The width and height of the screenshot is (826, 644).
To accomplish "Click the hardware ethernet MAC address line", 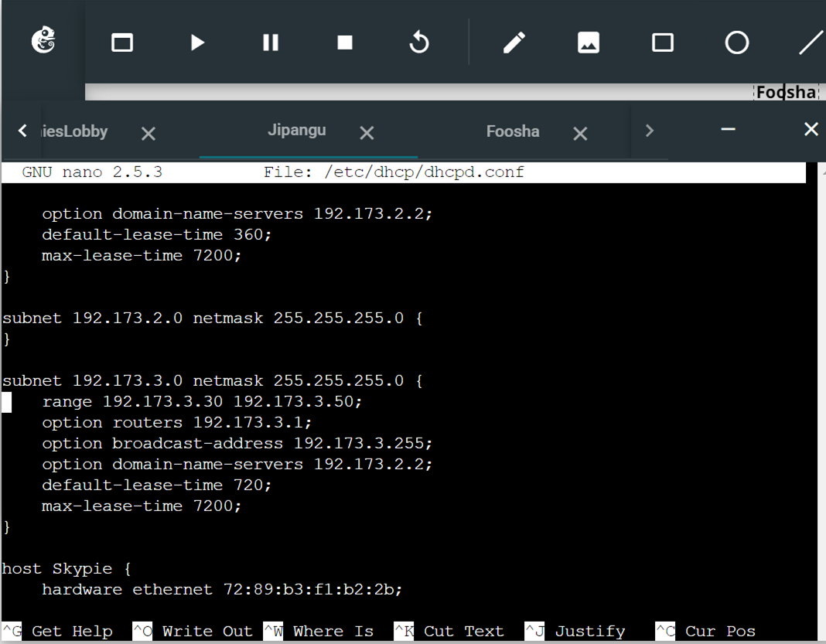I will (x=222, y=589).
